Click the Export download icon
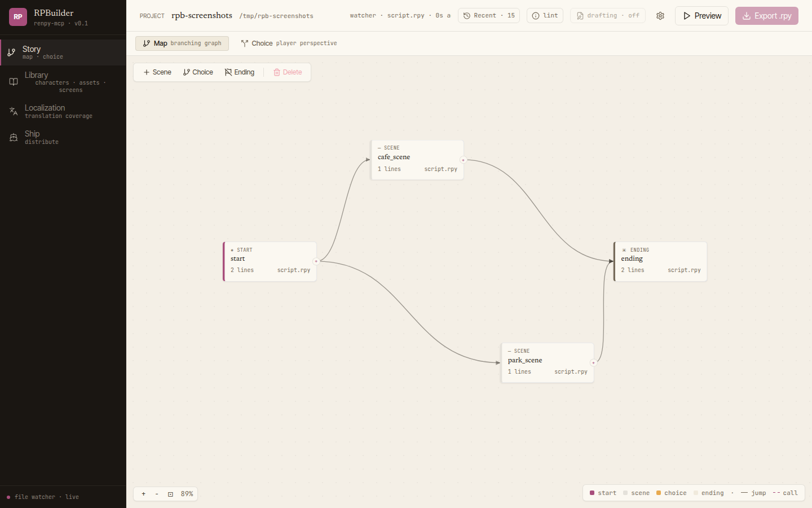The width and height of the screenshot is (812, 508). tap(747, 16)
